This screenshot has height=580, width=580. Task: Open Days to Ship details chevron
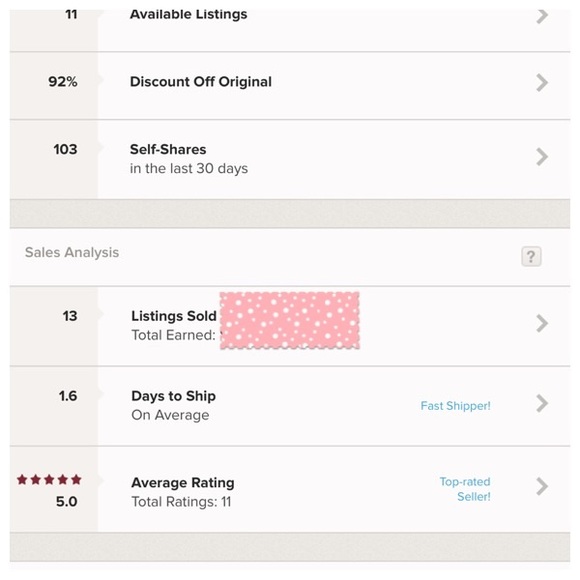(542, 403)
